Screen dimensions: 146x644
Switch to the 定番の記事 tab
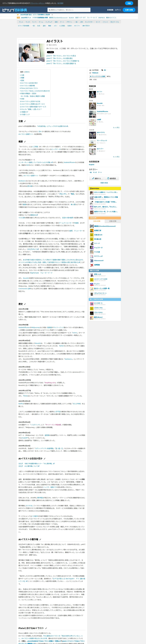pyautogui.click(x=113, y=221)
